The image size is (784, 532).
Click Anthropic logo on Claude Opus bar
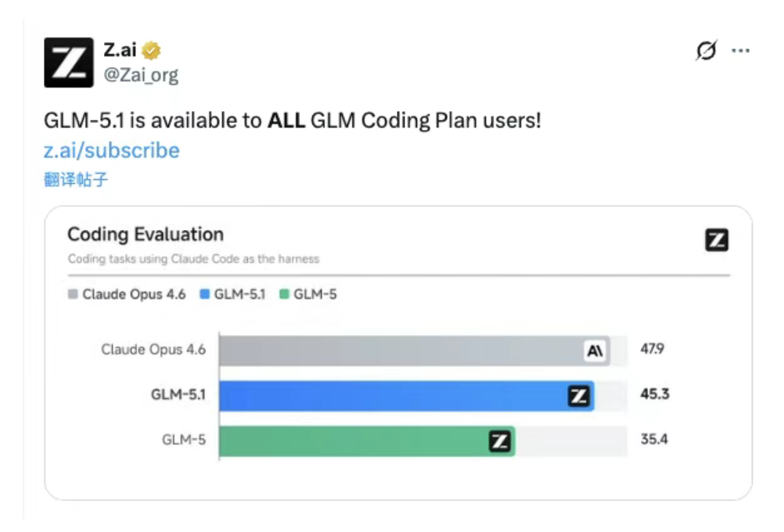pos(595,351)
